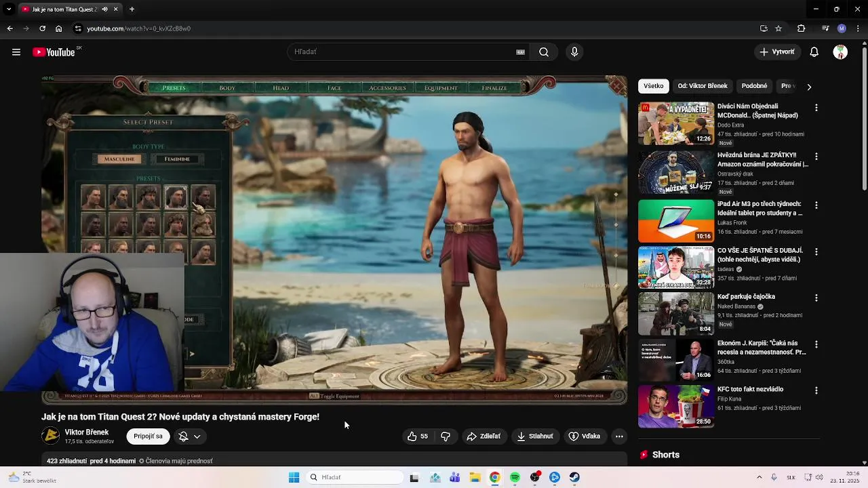Open the YouTube guide hamburger menu
868x488 pixels.
point(16,52)
